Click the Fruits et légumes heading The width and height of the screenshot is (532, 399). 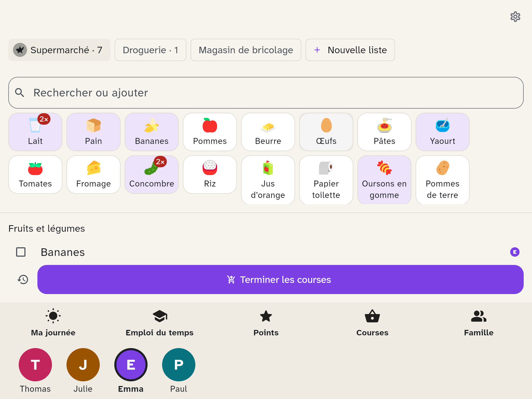47,229
